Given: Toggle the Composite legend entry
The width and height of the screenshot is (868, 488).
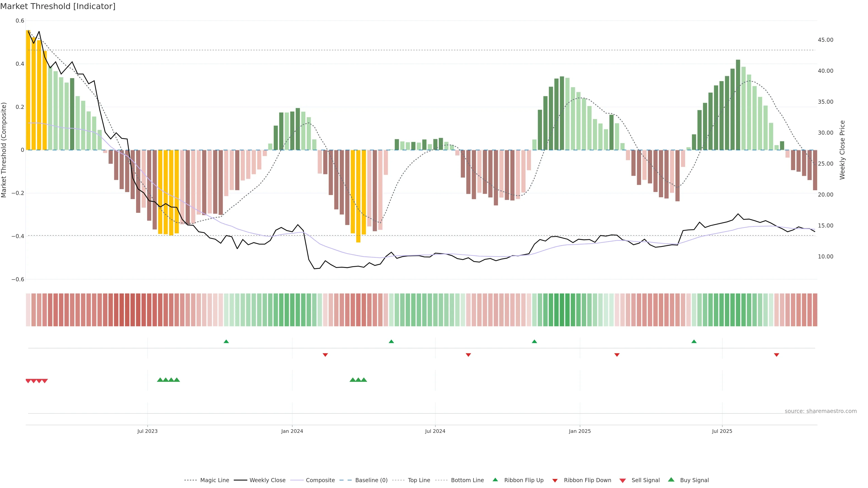Looking at the screenshot, I should pos(320,480).
